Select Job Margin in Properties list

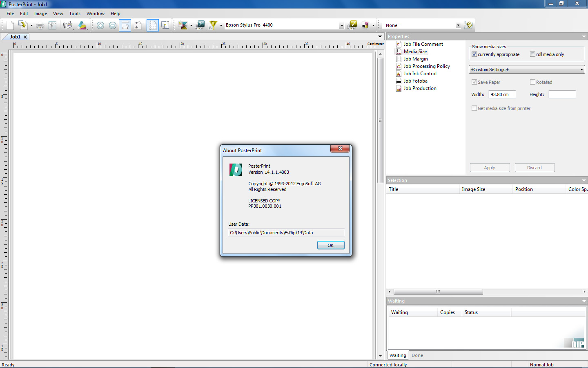[416, 59]
